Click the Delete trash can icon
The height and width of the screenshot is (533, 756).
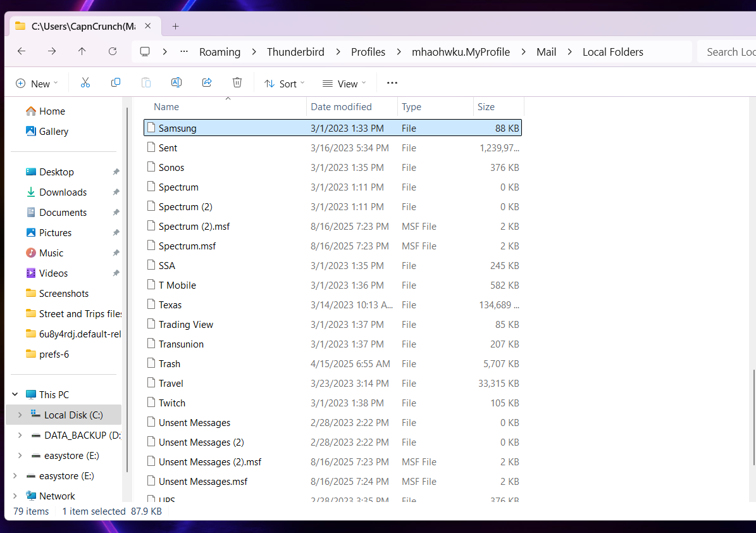[237, 83]
